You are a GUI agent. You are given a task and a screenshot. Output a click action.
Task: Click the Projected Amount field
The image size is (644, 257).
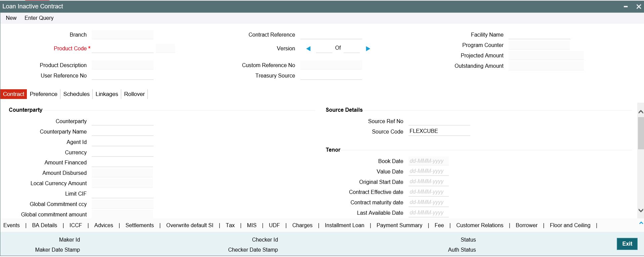point(546,55)
